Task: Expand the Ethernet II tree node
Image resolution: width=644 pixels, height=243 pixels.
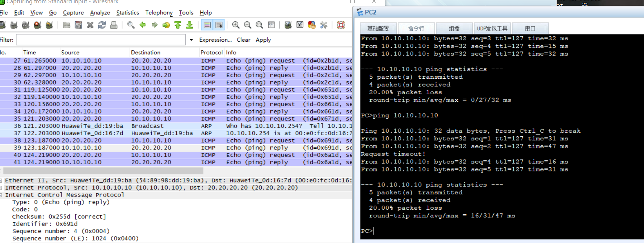Action: tap(1, 180)
